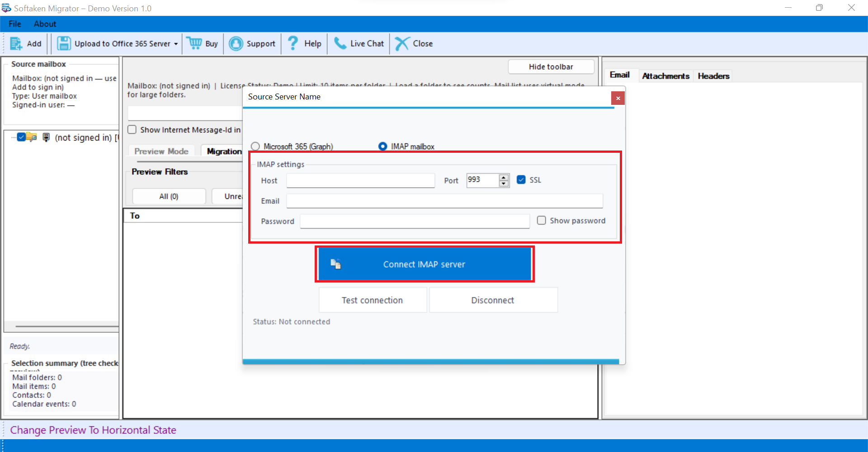
Task: Select the Email tab in preview pane
Action: [619, 75]
